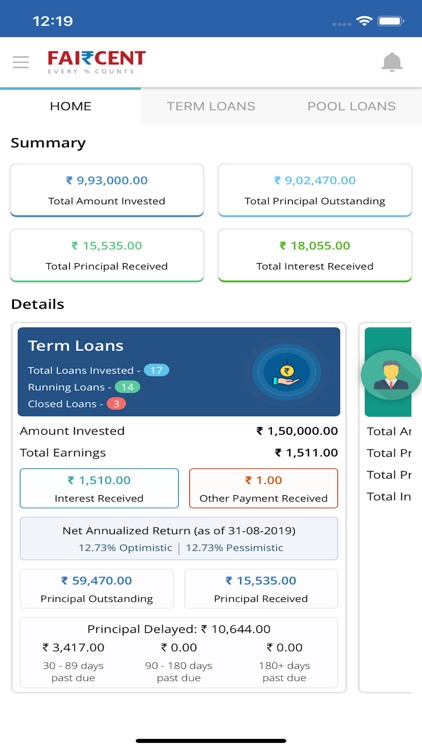Viewport: 422px width, 750px height.
Task: Tap the Wi-Fi status icon
Action: [364, 21]
